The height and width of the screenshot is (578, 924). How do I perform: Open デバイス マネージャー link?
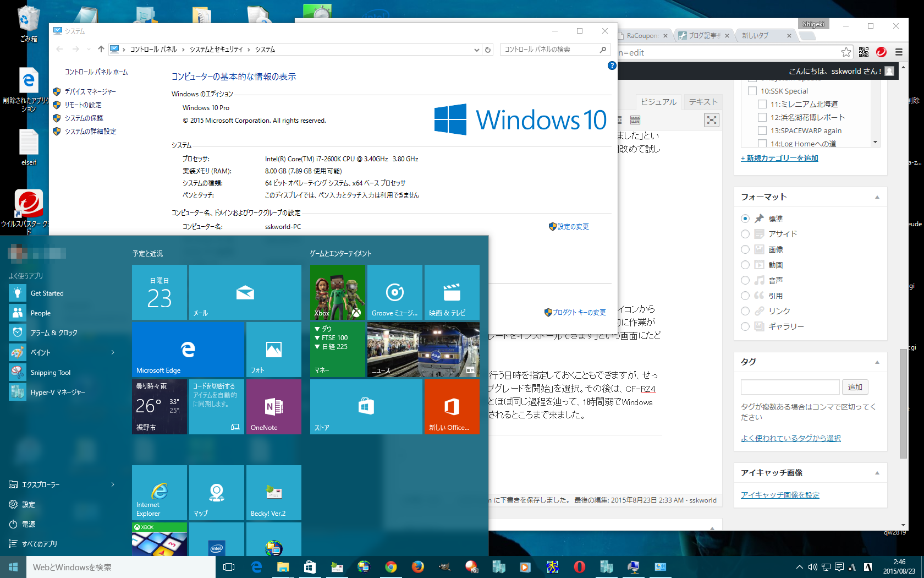pos(90,92)
